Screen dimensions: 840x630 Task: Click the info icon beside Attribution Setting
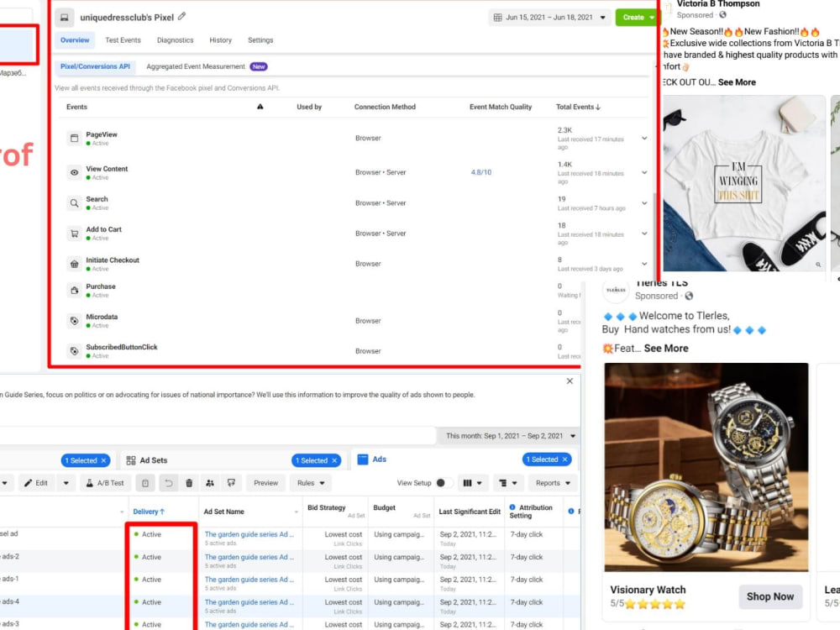[x=512, y=507]
